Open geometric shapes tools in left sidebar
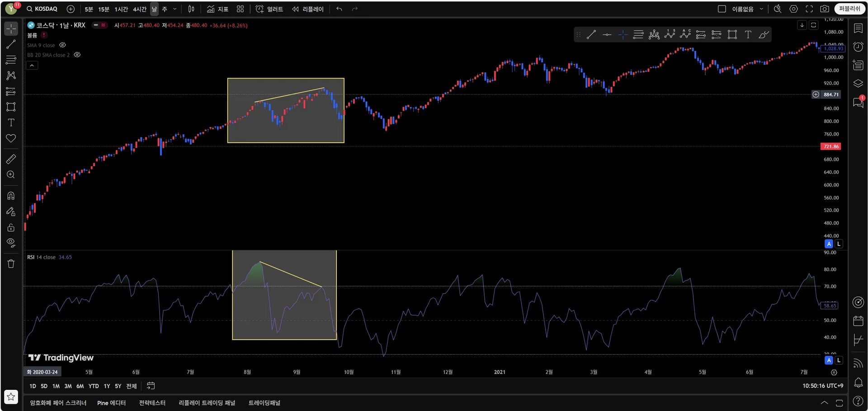 point(11,107)
